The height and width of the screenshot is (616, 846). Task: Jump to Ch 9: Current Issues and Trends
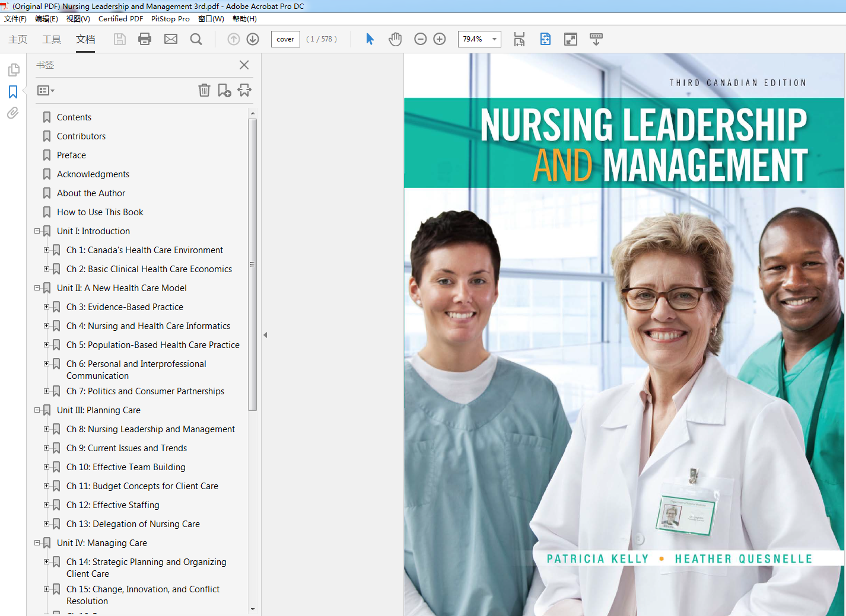(126, 448)
